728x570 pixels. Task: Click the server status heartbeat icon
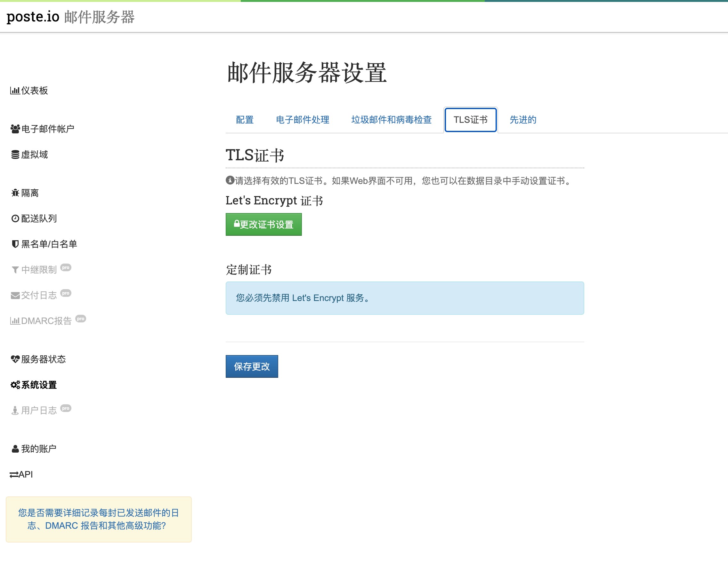point(15,360)
